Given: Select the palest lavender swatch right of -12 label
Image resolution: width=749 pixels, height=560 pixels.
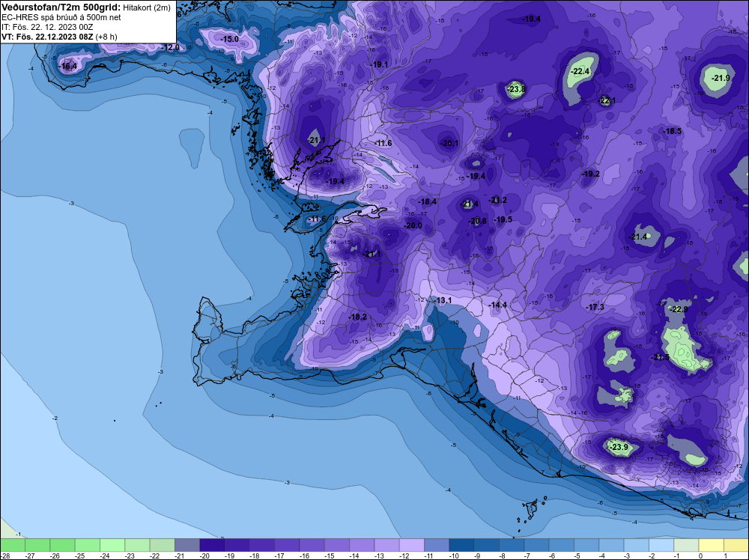Looking at the screenshot, I should coord(411,545).
